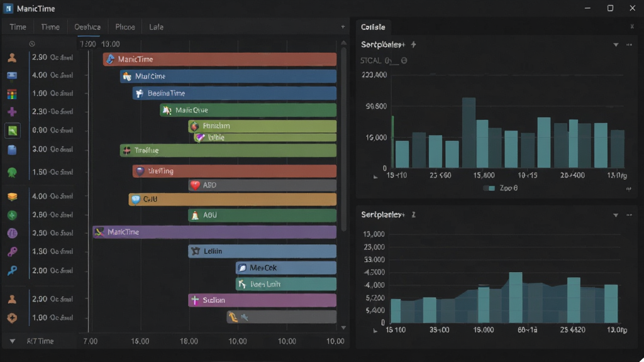The image size is (644, 362).
Task: Click the MaticQiue green bar
Action: 248,110
